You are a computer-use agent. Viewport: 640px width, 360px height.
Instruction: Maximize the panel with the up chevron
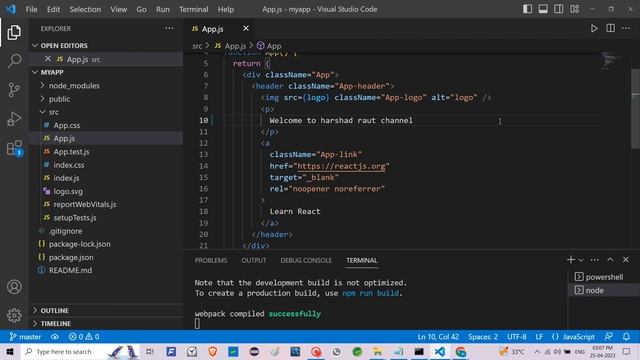610,260
